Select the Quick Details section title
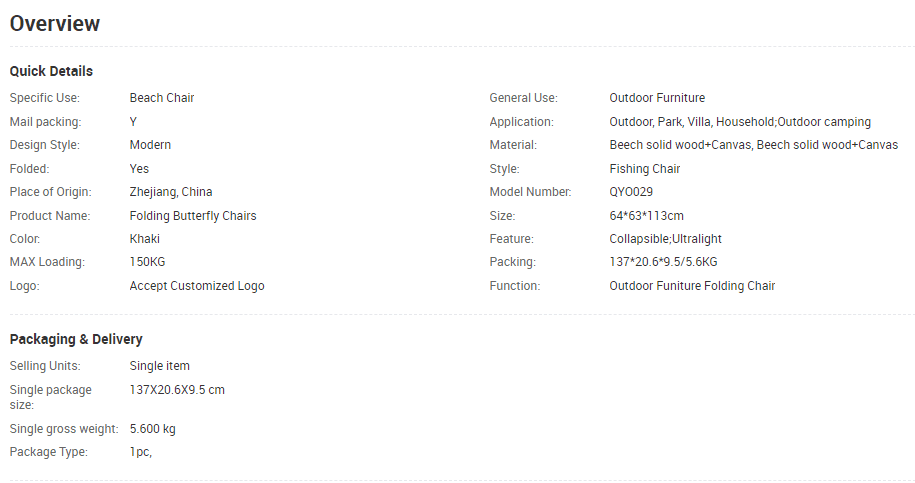 (51, 71)
